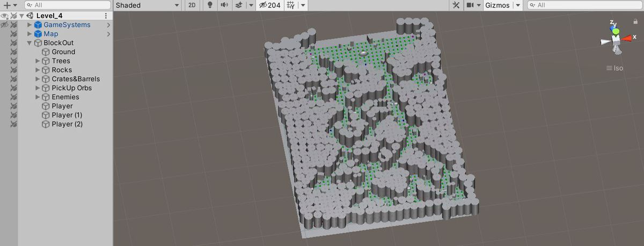
Task: Click the red X axis cone on gizmo
Action: tap(626, 38)
